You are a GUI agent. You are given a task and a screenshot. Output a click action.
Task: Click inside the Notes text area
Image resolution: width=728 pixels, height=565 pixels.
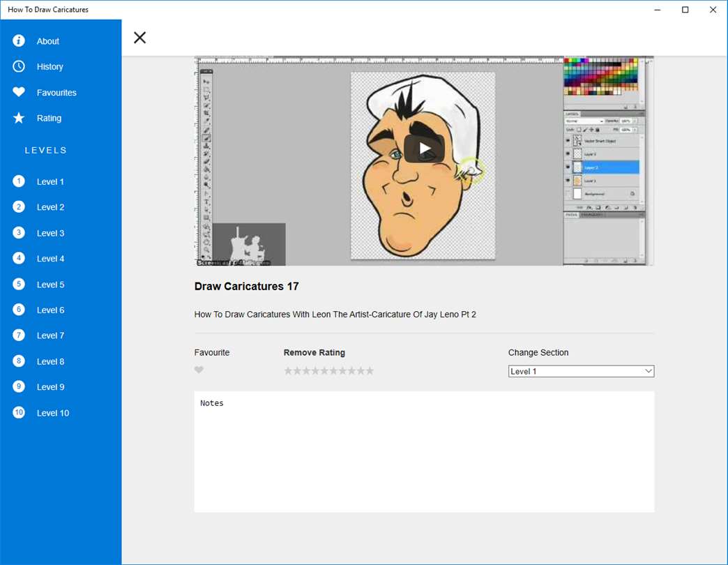[x=424, y=453]
